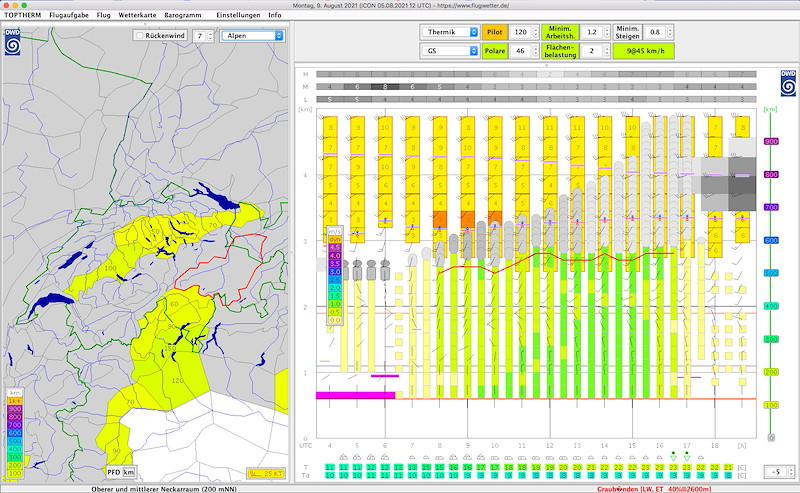Adjust the stepper next to value 7
The height and width of the screenshot is (493, 800).
pos(210,36)
